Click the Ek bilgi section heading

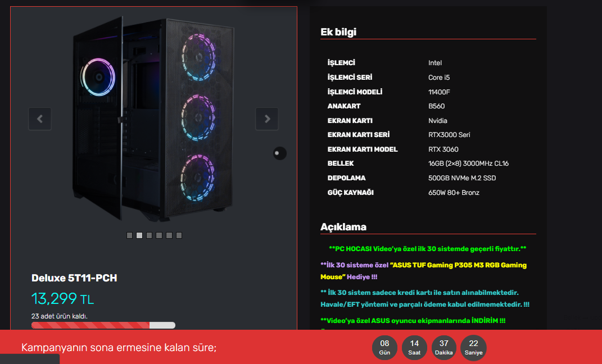338,32
